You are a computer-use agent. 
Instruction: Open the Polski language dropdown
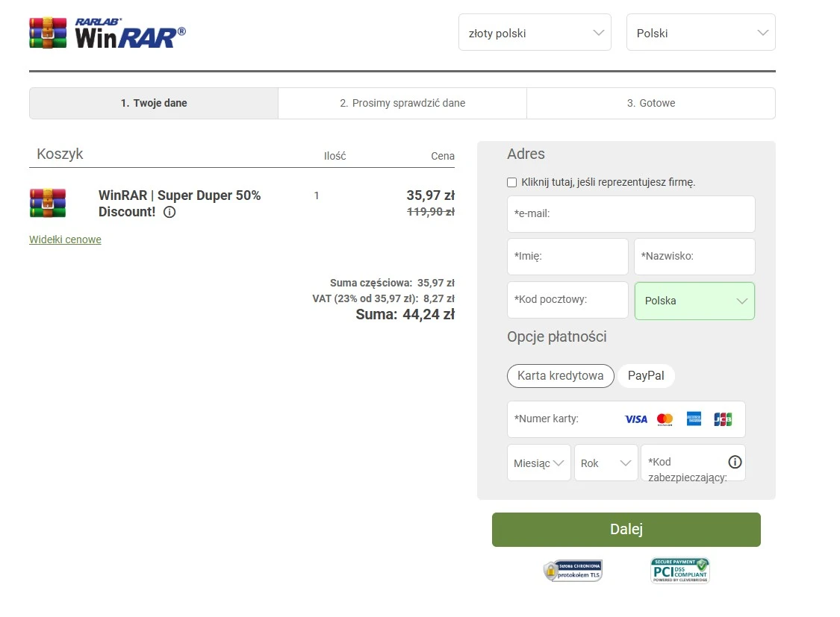700,32
